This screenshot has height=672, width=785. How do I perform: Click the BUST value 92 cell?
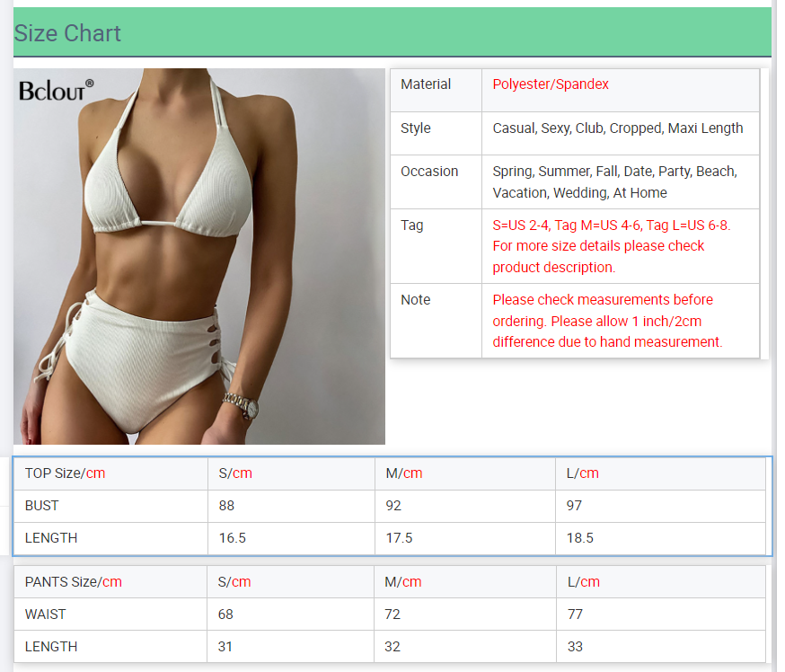[393, 506]
